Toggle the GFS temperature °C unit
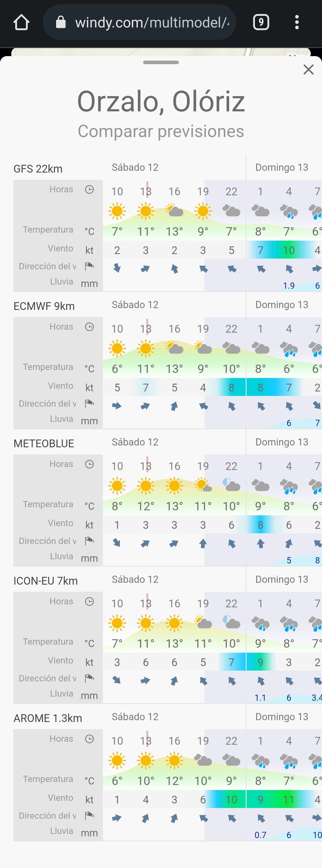Screen dimensions: 322x868 point(89,231)
